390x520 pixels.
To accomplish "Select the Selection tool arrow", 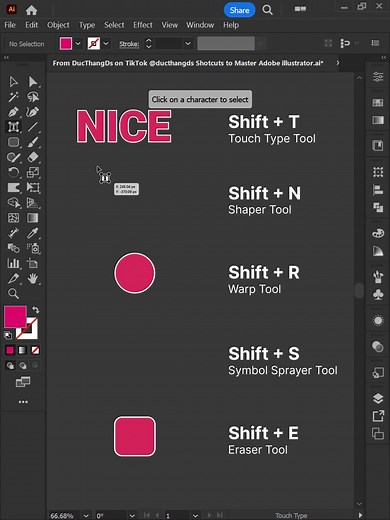I will point(13,82).
